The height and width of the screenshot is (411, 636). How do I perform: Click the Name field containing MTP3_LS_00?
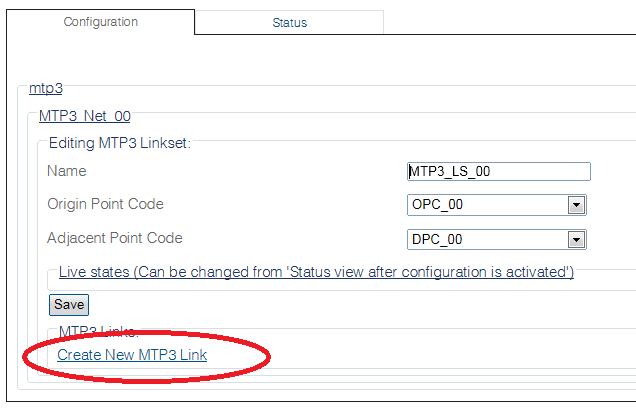coord(498,171)
